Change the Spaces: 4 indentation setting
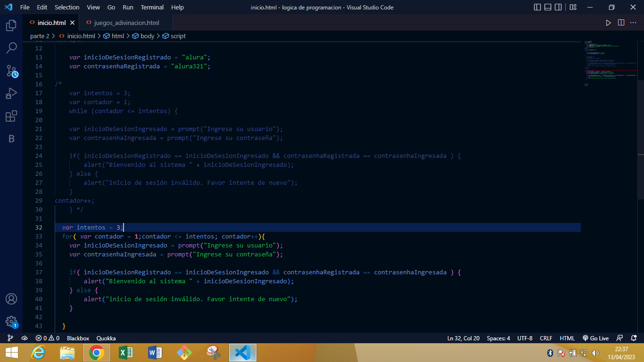The width and height of the screenshot is (644, 362). tap(498, 338)
